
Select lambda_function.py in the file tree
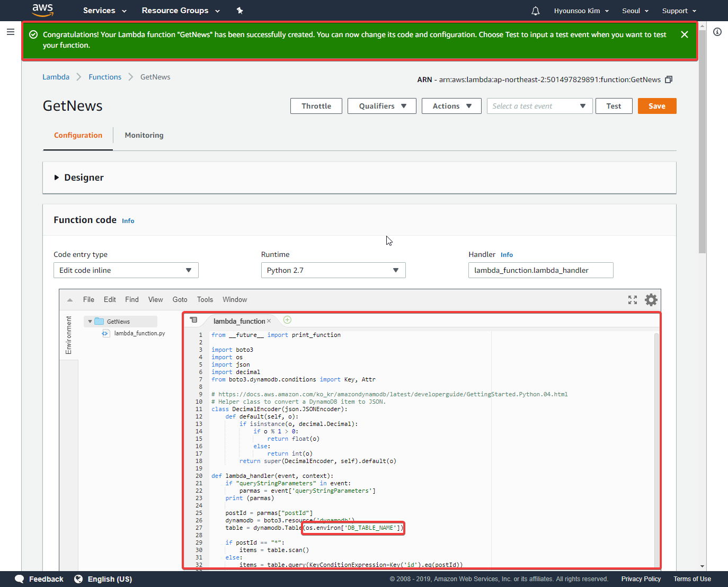(139, 333)
